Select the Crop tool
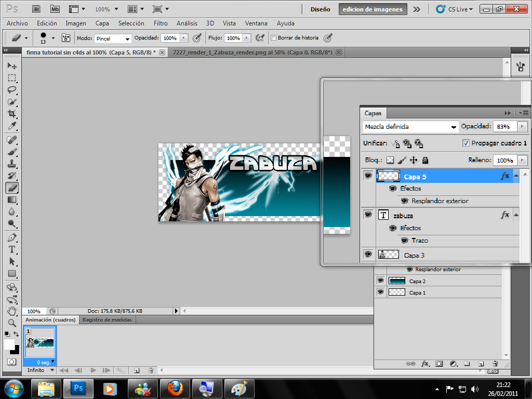 pyautogui.click(x=12, y=114)
